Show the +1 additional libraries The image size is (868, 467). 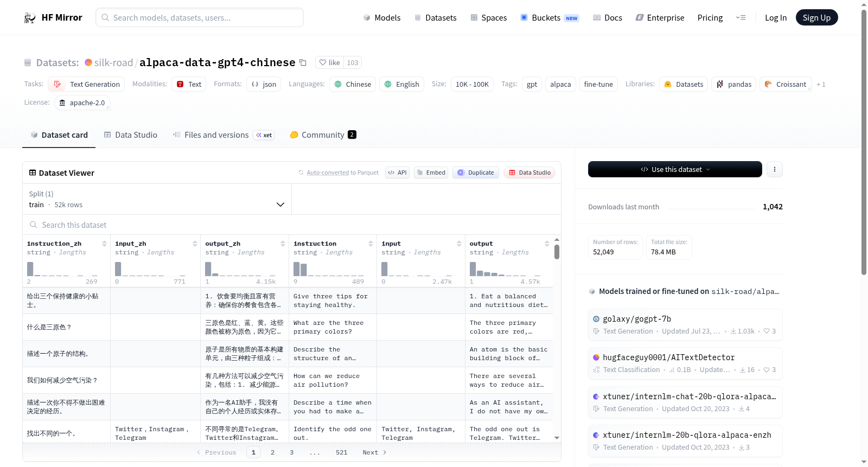tap(821, 85)
